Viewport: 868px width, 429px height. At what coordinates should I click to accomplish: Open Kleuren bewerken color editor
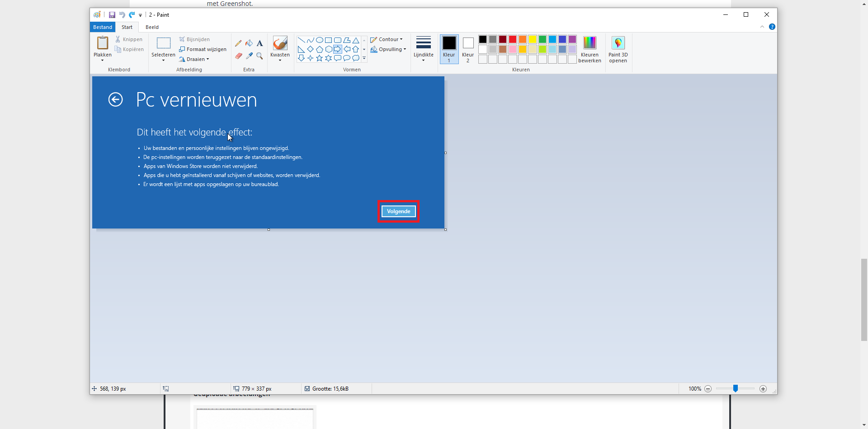pos(590,49)
